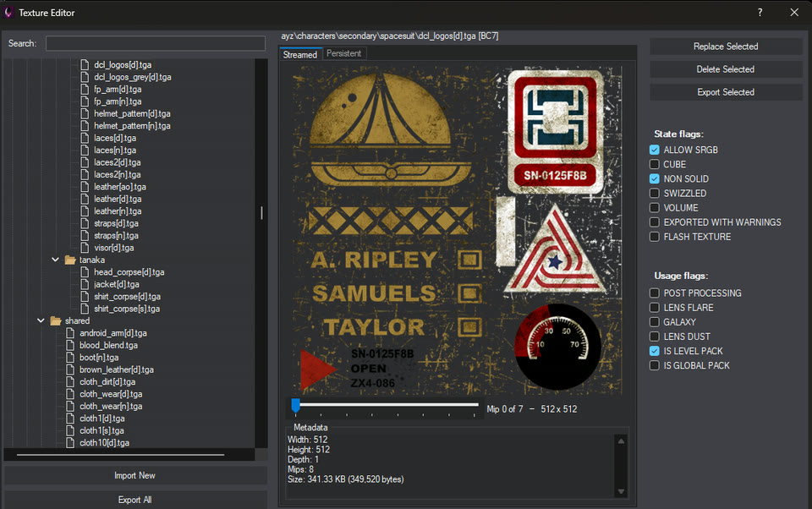
Task: Select fp_arm[n].tga in tree
Action: tap(118, 101)
